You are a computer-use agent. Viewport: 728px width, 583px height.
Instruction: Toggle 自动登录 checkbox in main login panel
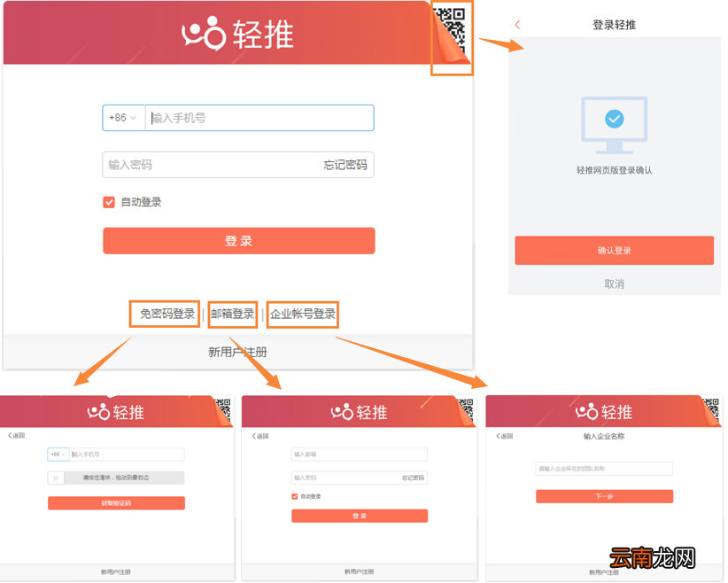109,202
